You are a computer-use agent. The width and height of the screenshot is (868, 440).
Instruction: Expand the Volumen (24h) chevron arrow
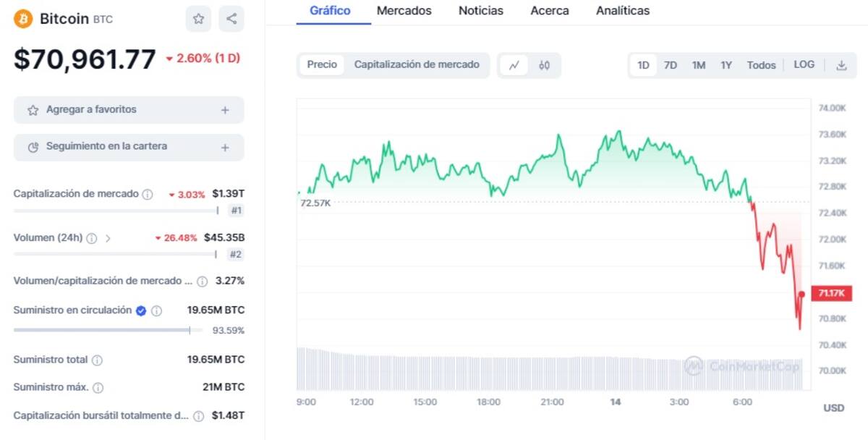(x=109, y=237)
